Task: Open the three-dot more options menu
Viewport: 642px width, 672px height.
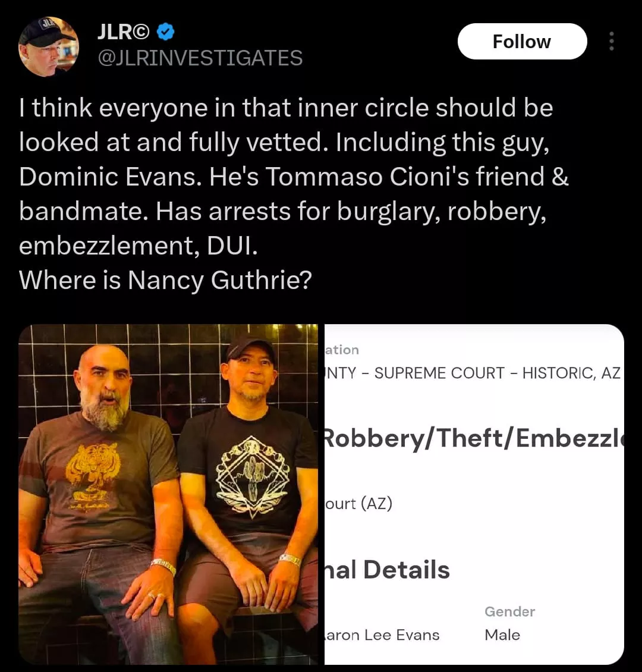Action: [611, 42]
